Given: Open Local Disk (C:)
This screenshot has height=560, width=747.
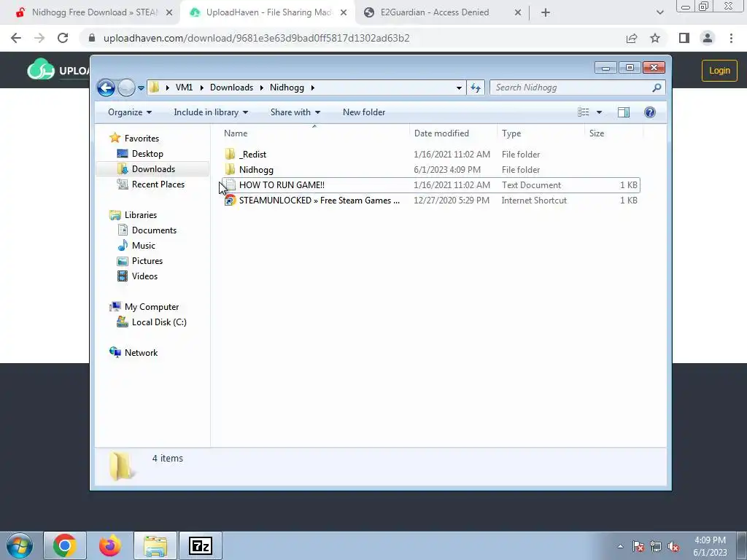Looking at the screenshot, I should [152, 322].
